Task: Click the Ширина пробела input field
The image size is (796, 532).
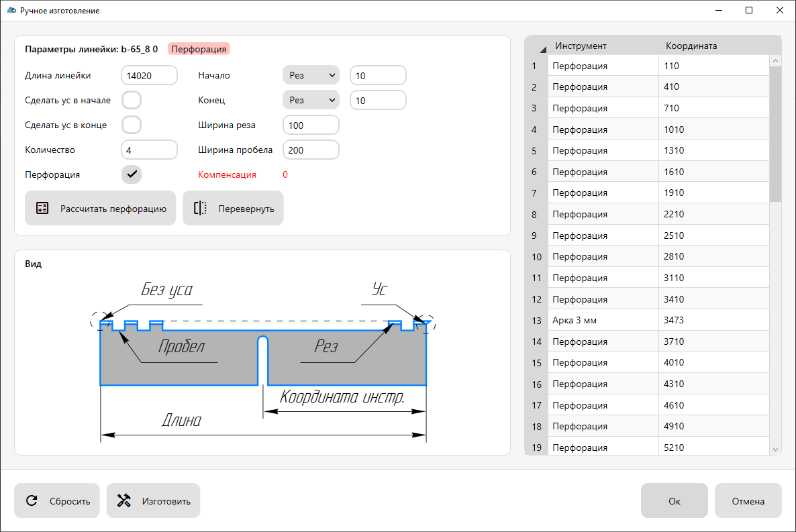Action: tap(311, 150)
